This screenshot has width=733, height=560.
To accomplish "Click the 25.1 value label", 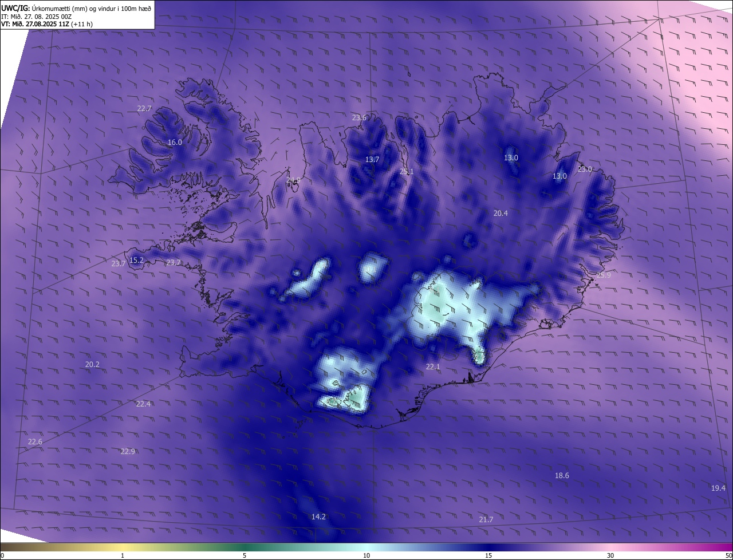I will 407,172.
